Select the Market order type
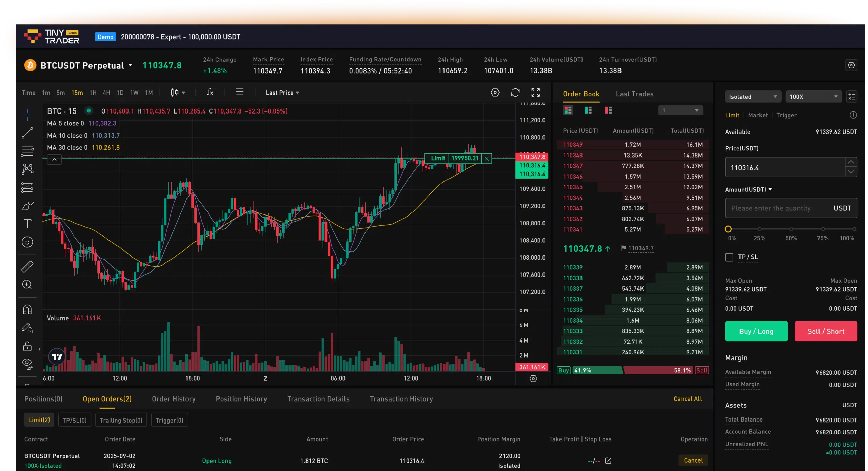This screenshot has height=471, width=868. pyautogui.click(x=757, y=115)
